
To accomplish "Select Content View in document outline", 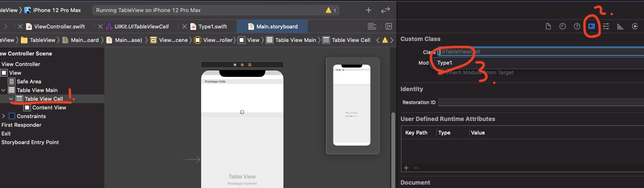I will click(45, 107).
